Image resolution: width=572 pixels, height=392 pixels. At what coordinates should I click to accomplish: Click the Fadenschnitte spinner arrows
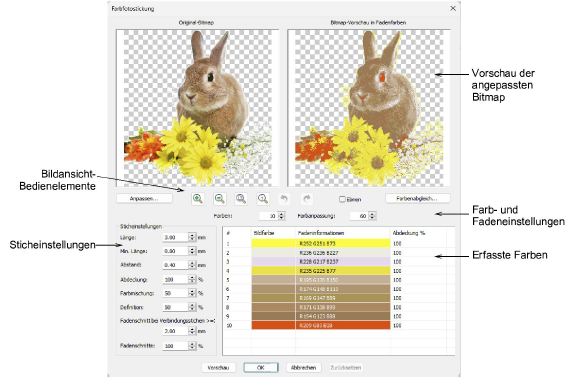(192, 346)
